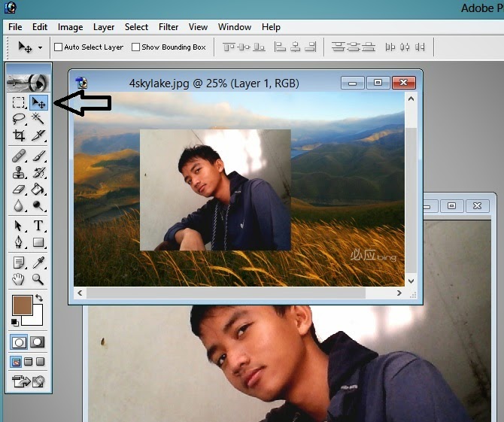Open the File menu
Image resolution: width=504 pixels, height=422 pixels.
15,27
